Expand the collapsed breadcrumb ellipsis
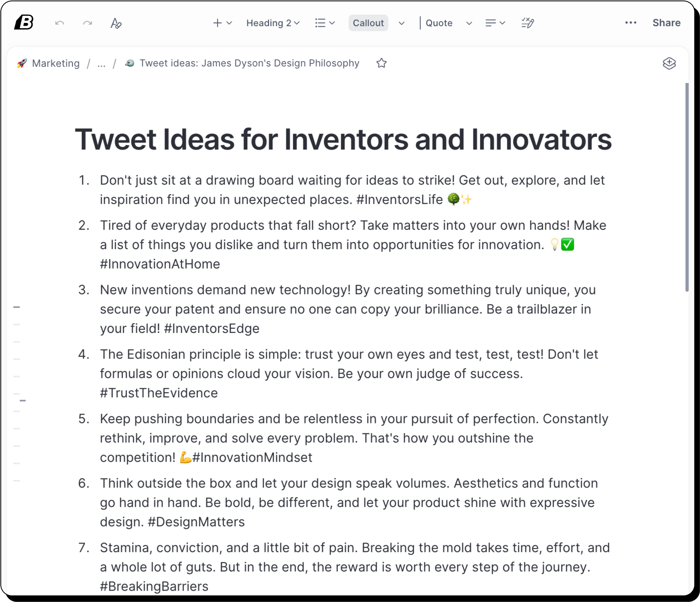Image resolution: width=700 pixels, height=602 pixels. click(102, 63)
